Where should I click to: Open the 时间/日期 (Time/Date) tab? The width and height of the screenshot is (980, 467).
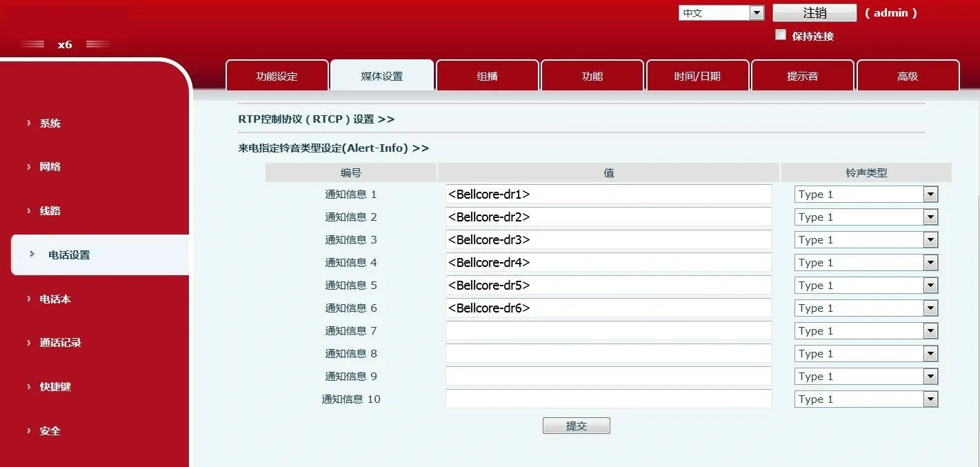point(697,75)
